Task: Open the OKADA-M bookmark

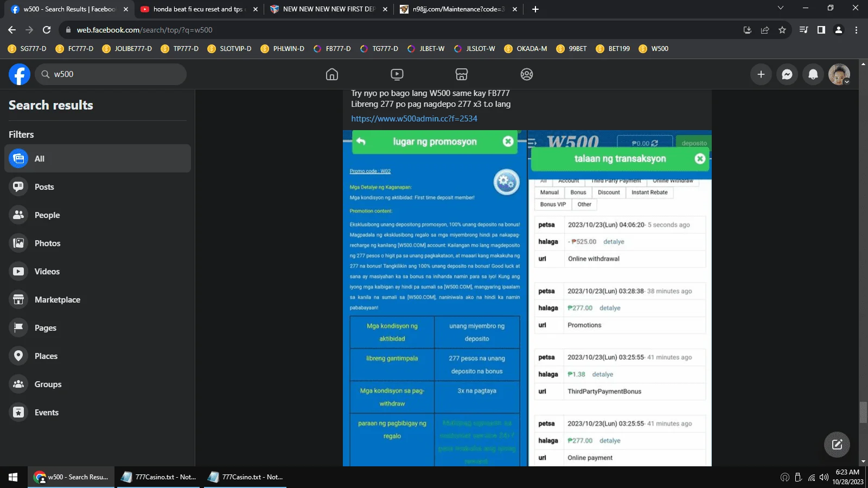Action: click(x=525, y=49)
